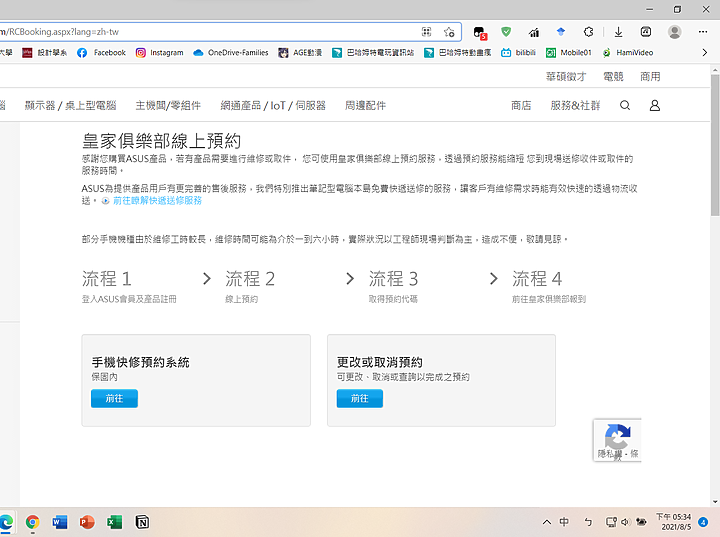Open 商店 menu
Viewport: 720px width, 537px height.
point(521,106)
